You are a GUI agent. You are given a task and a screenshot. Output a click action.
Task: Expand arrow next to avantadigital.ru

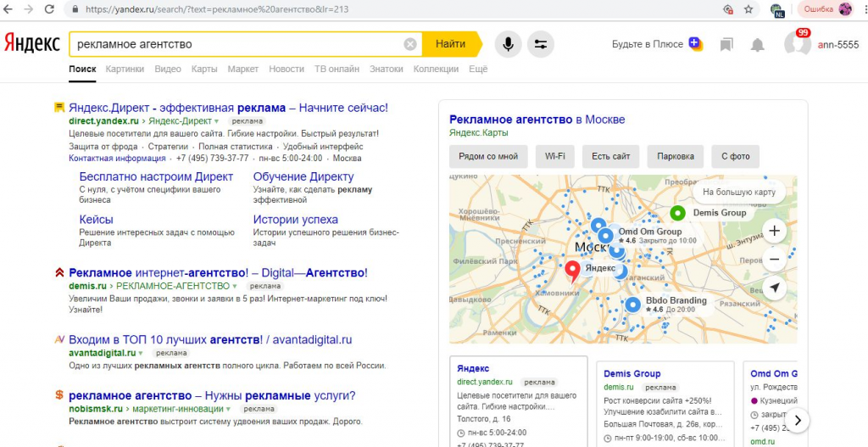pyautogui.click(x=141, y=353)
